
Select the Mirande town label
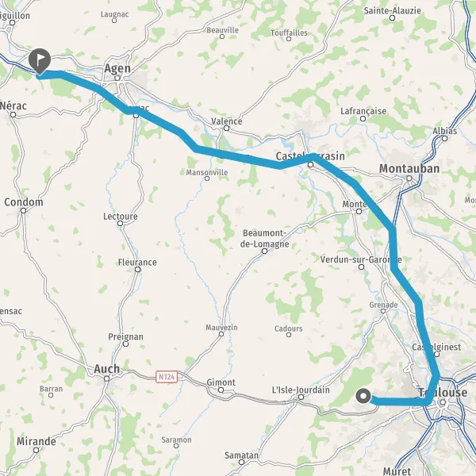tap(36, 441)
